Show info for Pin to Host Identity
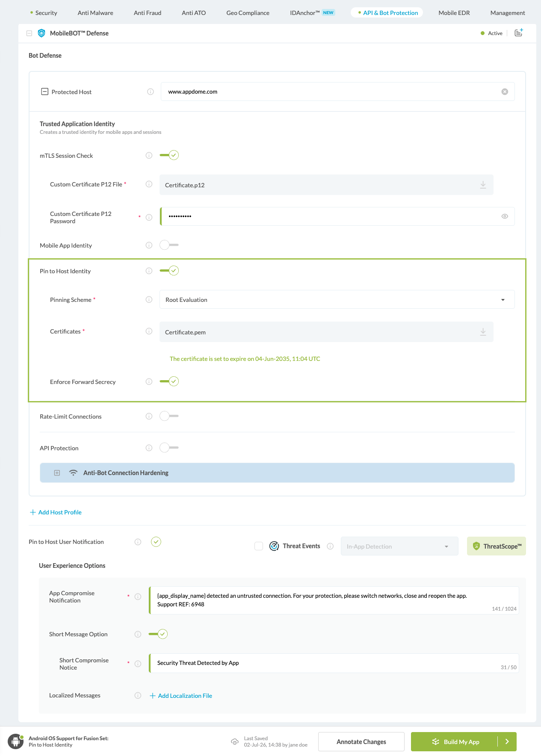This screenshot has height=756, width=541. coord(149,271)
